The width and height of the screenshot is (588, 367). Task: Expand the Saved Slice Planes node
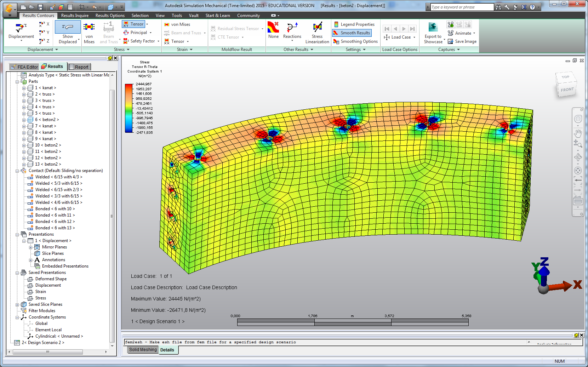17,305
